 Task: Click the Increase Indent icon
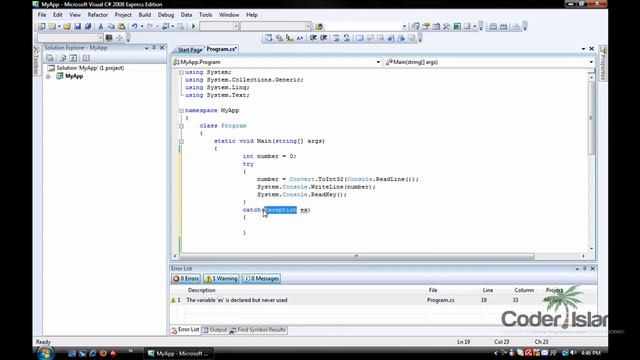pyautogui.click(x=324, y=38)
